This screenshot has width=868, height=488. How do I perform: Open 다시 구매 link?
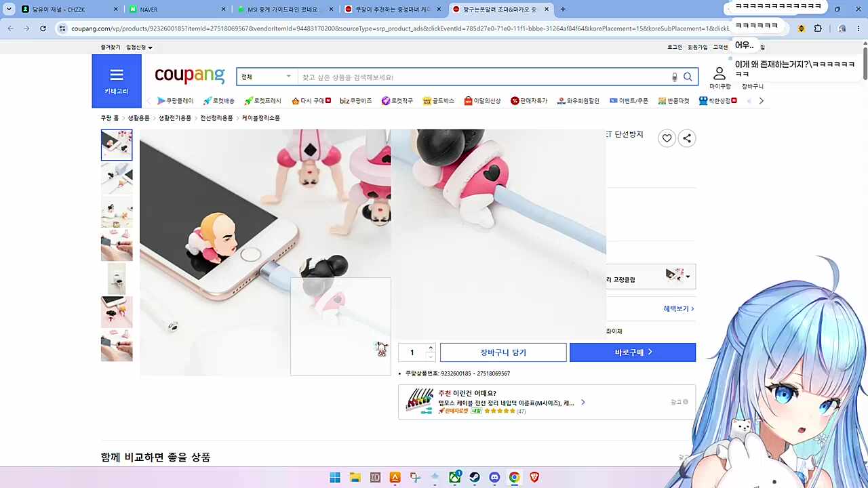coord(311,101)
